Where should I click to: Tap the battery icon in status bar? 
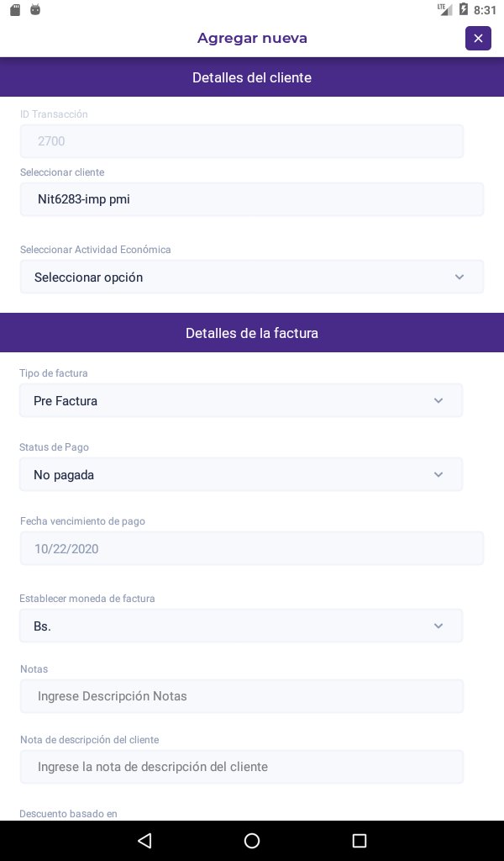pos(463,10)
